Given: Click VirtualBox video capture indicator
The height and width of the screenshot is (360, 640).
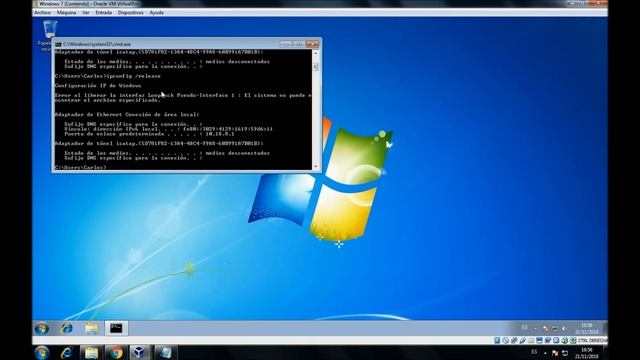Looking at the screenshot, I should (x=548, y=340).
